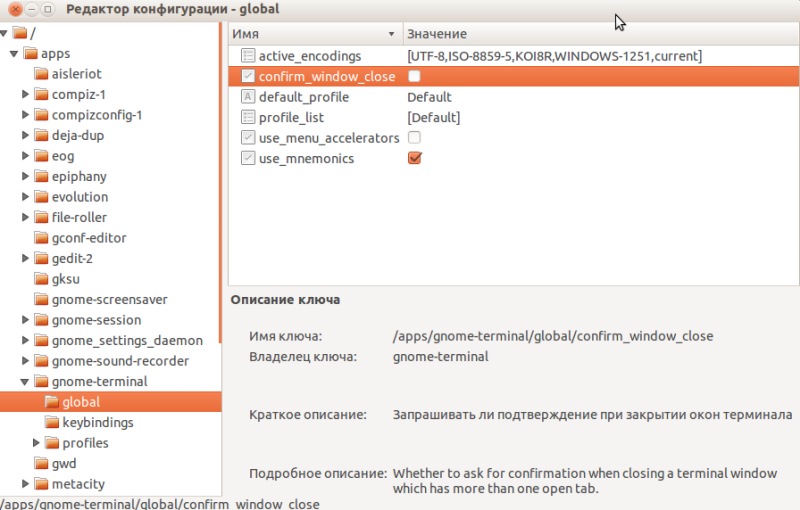The height and width of the screenshot is (510, 800).
Task: Click the gksu folder icon
Action: 41,278
